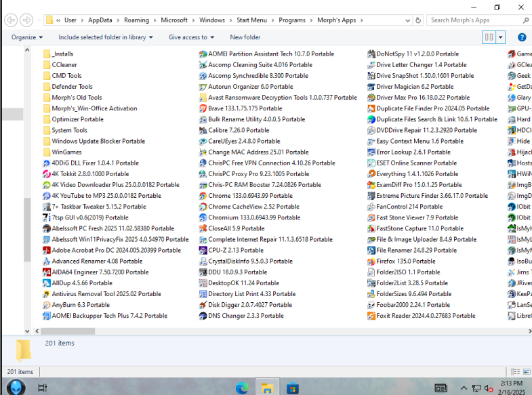Click the CPU-Z 2.13 Portable icon
This screenshot has height=395, width=532.
pyautogui.click(x=203, y=250)
